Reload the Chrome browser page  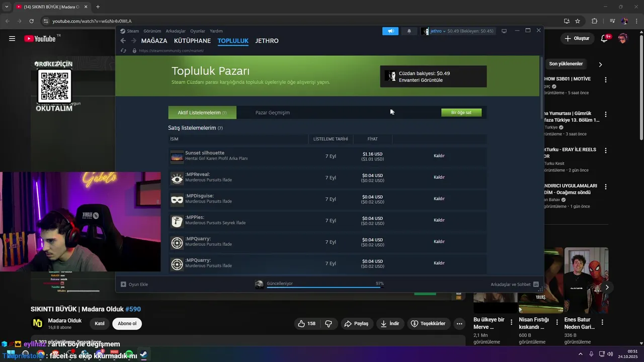tap(31, 21)
